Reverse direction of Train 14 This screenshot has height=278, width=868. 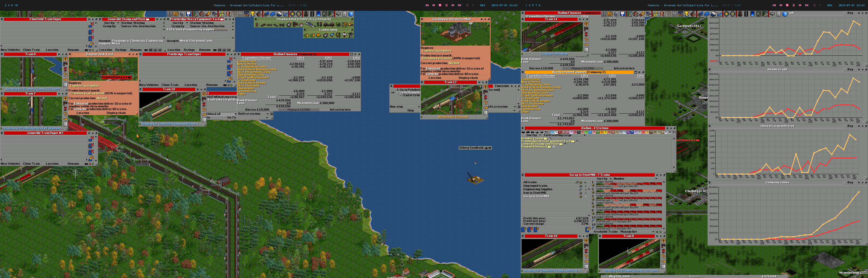click(586, 39)
